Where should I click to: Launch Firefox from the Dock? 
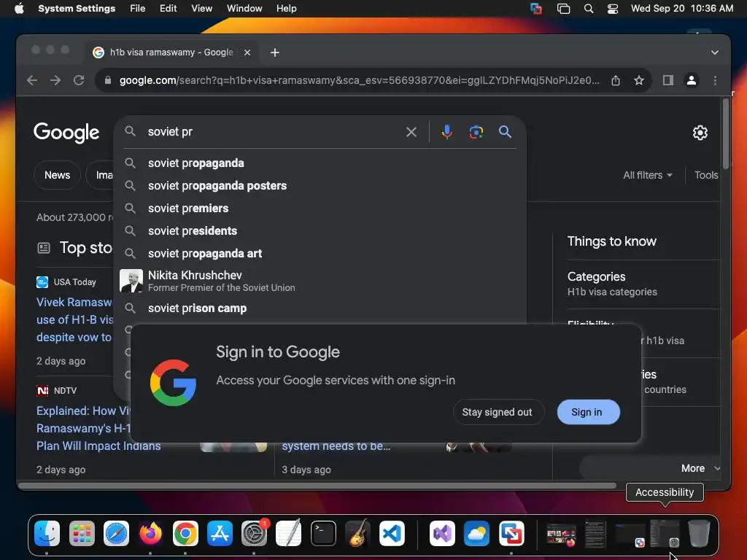pyautogui.click(x=150, y=533)
